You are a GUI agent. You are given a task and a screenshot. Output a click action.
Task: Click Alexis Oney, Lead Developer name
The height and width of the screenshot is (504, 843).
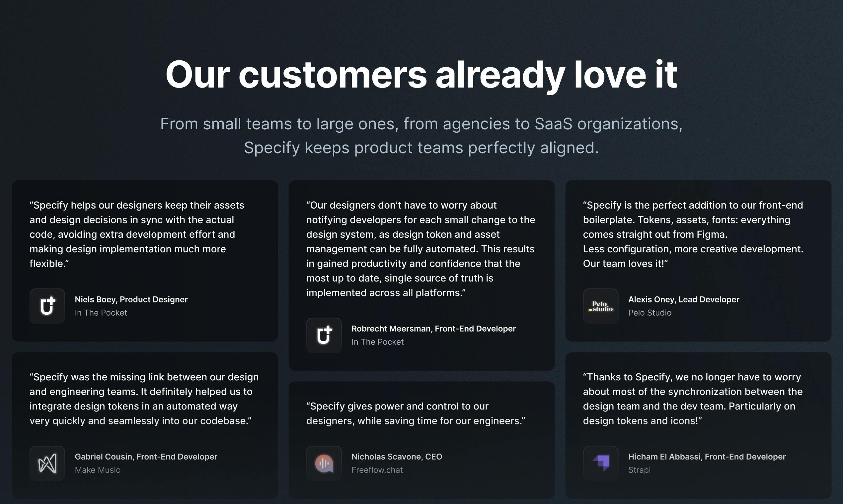(x=684, y=299)
